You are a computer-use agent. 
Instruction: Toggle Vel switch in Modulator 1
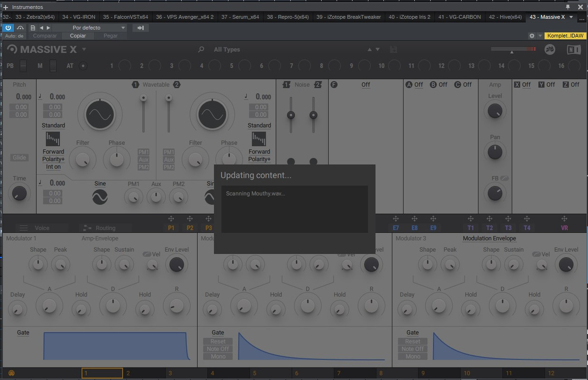point(147,254)
